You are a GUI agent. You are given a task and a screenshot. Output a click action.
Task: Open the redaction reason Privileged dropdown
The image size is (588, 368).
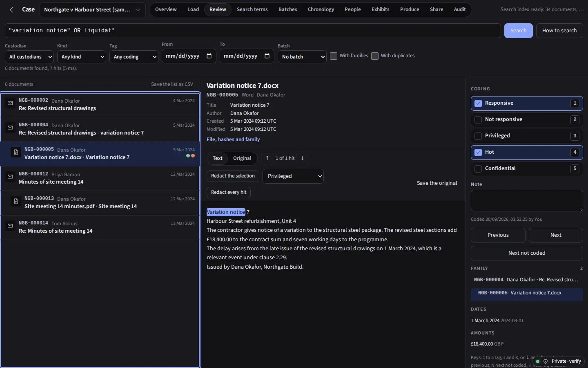[293, 176]
